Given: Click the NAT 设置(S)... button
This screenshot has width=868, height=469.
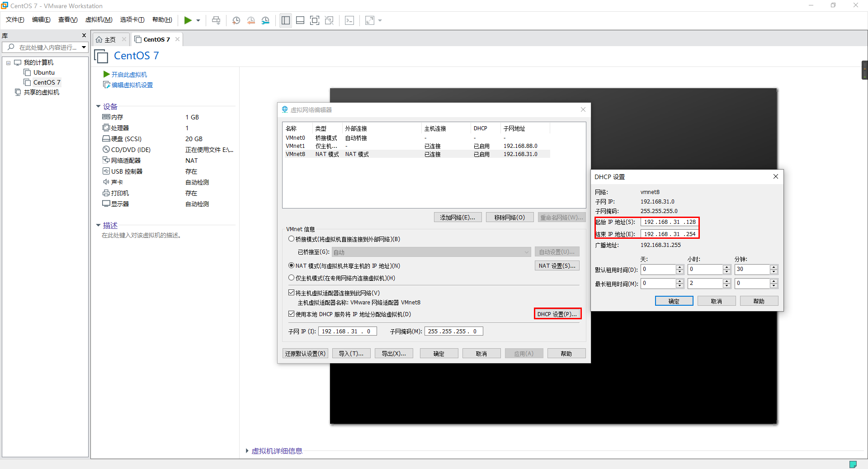Looking at the screenshot, I should [x=557, y=266].
